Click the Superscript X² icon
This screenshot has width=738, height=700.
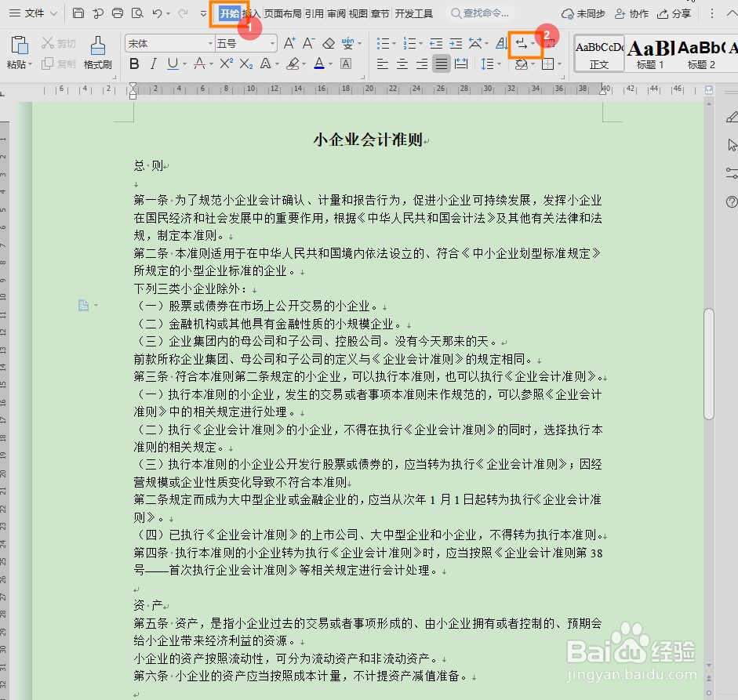(x=227, y=63)
